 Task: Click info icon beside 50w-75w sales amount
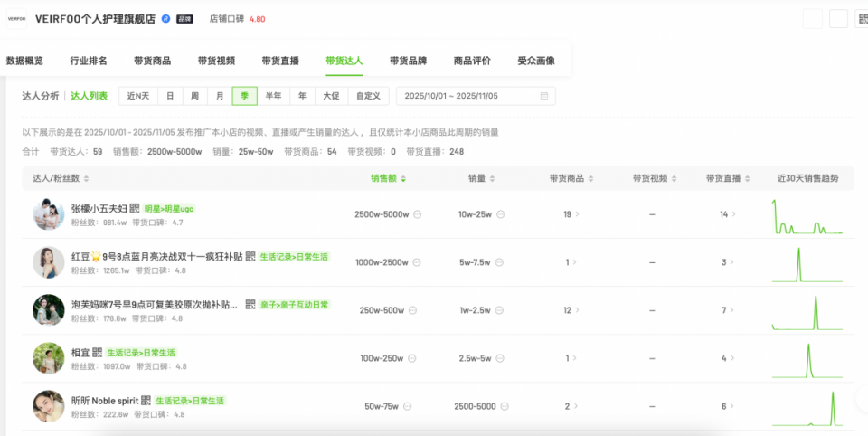408,406
